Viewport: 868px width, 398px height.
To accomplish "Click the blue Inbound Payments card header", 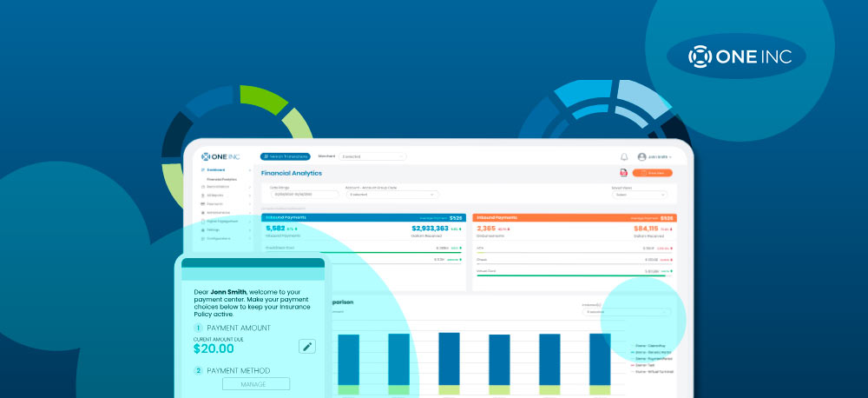I will click(364, 218).
